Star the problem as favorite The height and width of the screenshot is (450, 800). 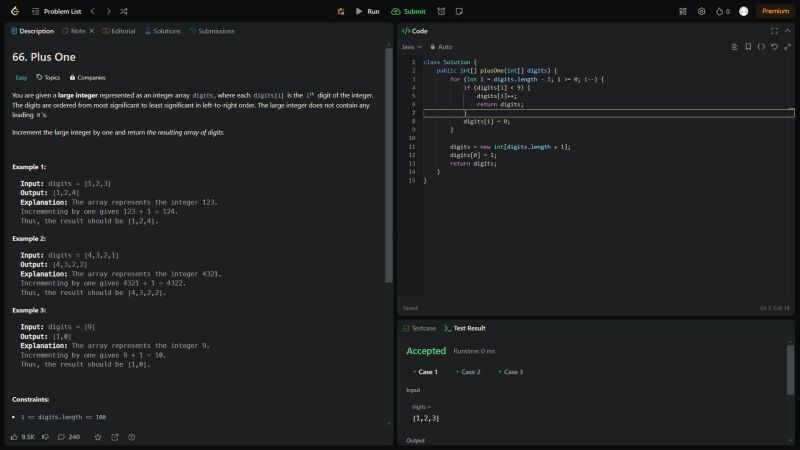(98, 437)
